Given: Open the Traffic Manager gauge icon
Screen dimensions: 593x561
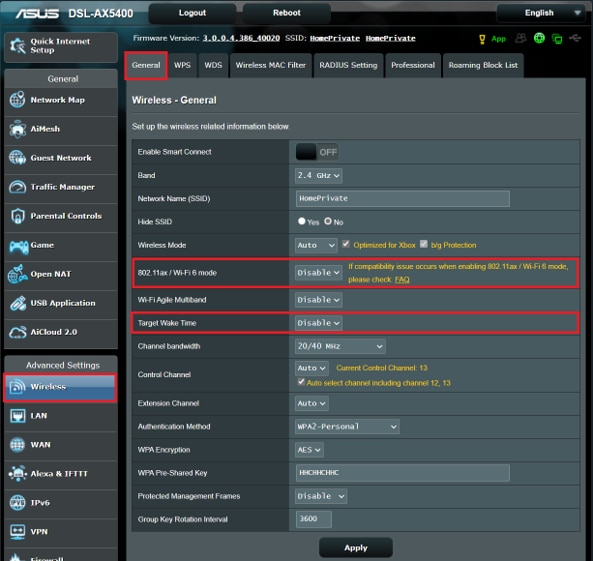Looking at the screenshot, I should point(17,187).
